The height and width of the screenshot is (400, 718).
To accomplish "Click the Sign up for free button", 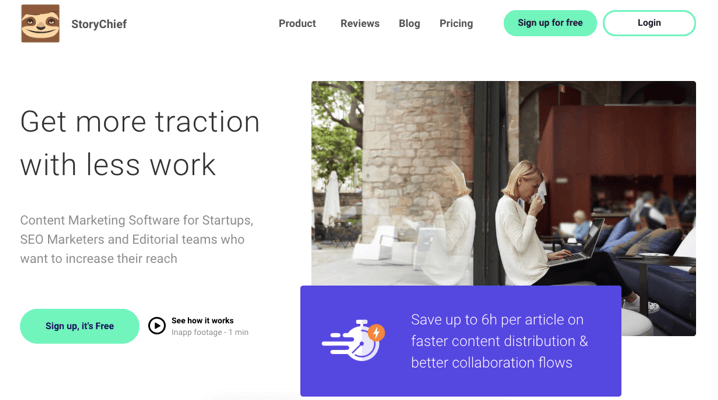I will tap(550, 23).
